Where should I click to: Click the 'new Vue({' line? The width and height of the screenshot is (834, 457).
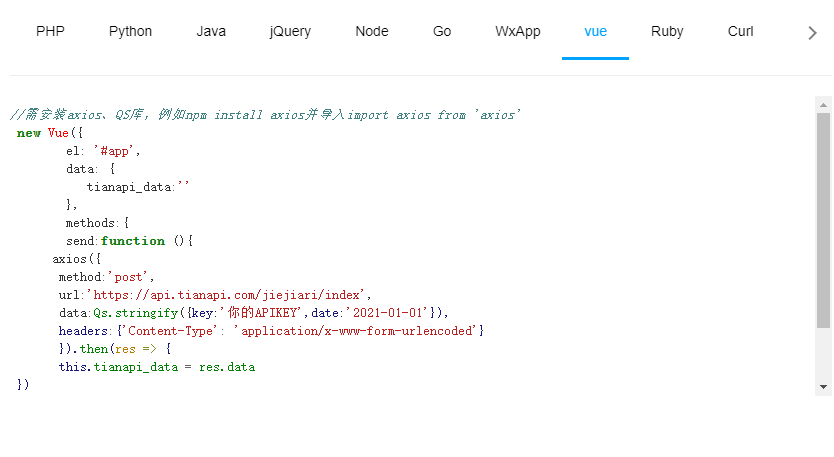pyautogui.click(x=49, y=133)
